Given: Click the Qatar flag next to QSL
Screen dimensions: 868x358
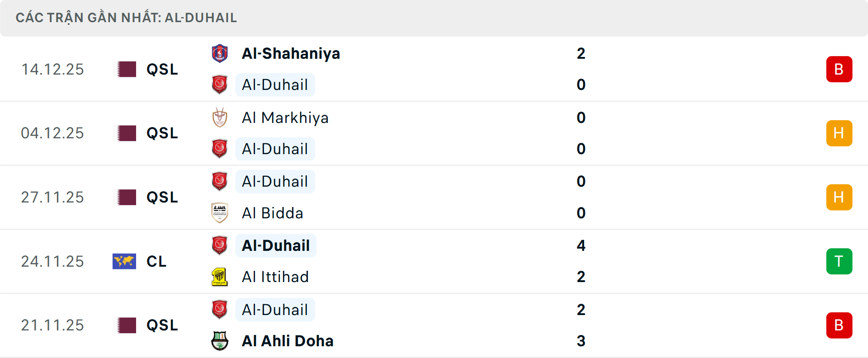Looking at the screenshot, I should tap(126, 69).
